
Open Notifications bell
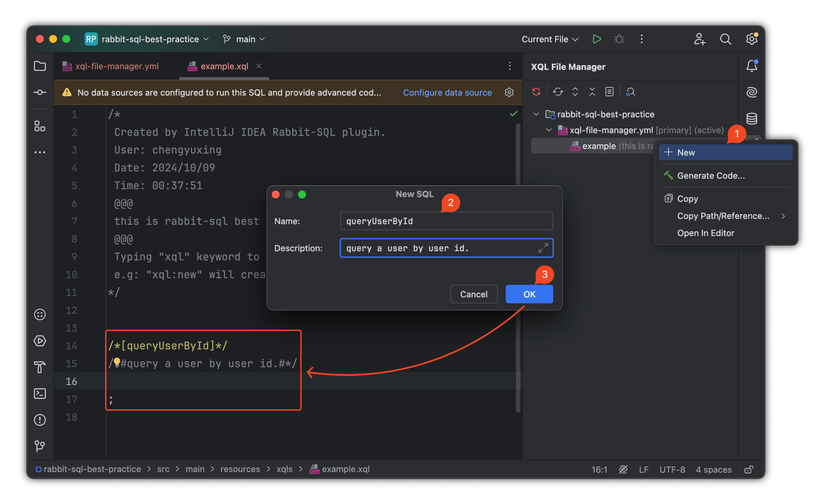pos(752,66)
